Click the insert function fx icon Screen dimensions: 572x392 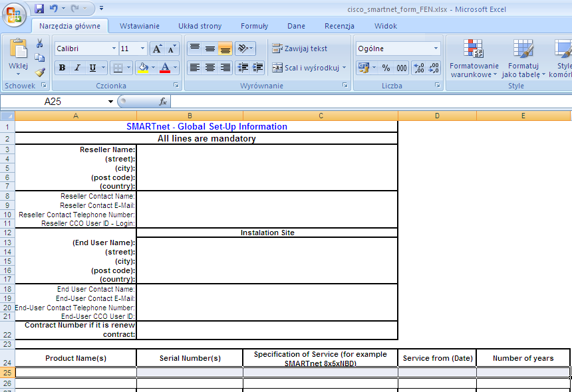(x=163, y=102)
